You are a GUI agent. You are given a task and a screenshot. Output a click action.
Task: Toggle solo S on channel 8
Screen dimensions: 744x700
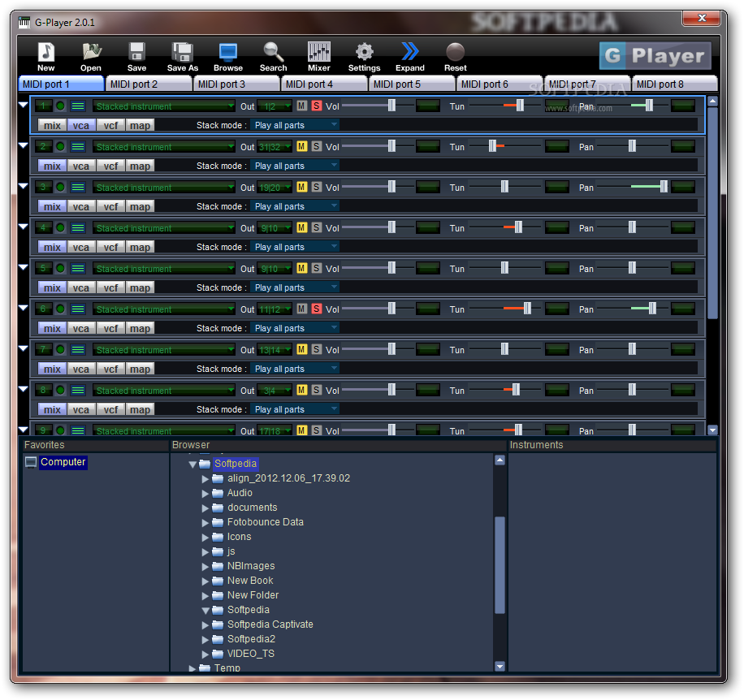tap(317, 390)
